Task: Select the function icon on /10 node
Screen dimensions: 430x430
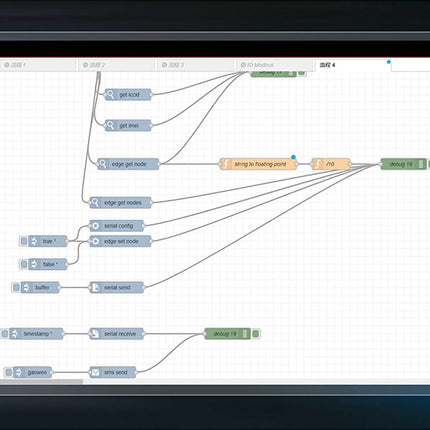Action: (318, 164)
